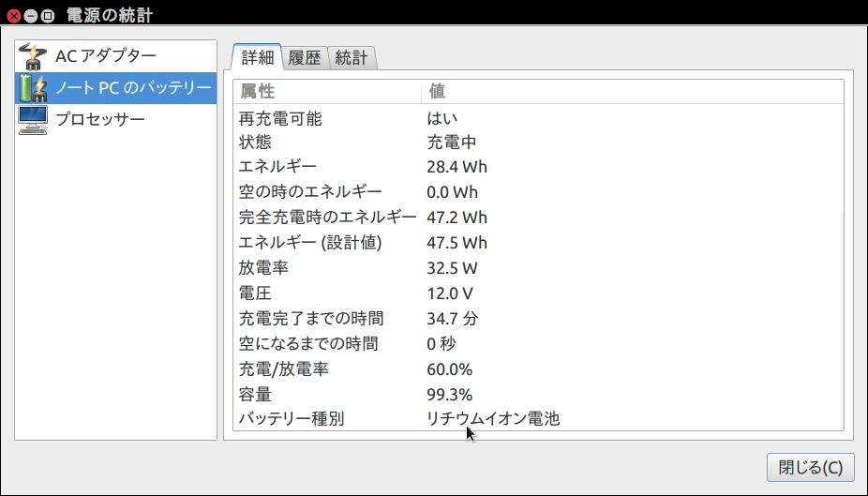Click the AC adapter plug icon
The width and height of the screenshot is (868, 496).
[33, 56]
